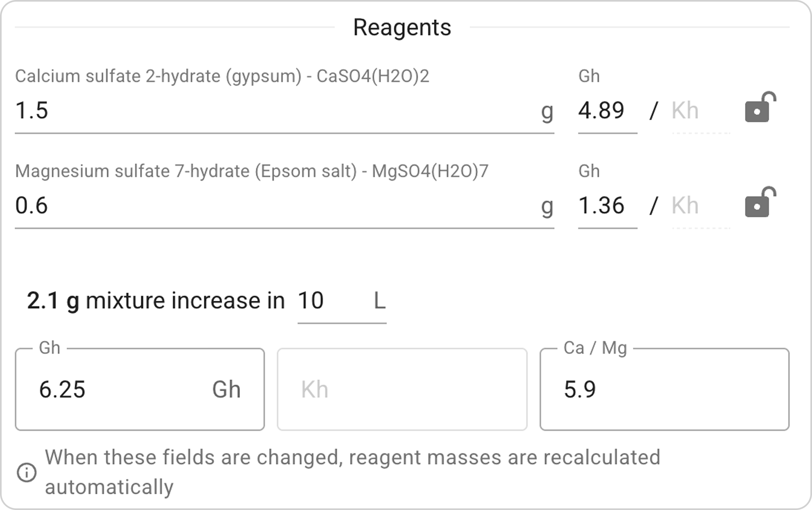Click the Reagents section heading
Image resolution: width=812 pixels, height=510 pixels.
(402, 28)
